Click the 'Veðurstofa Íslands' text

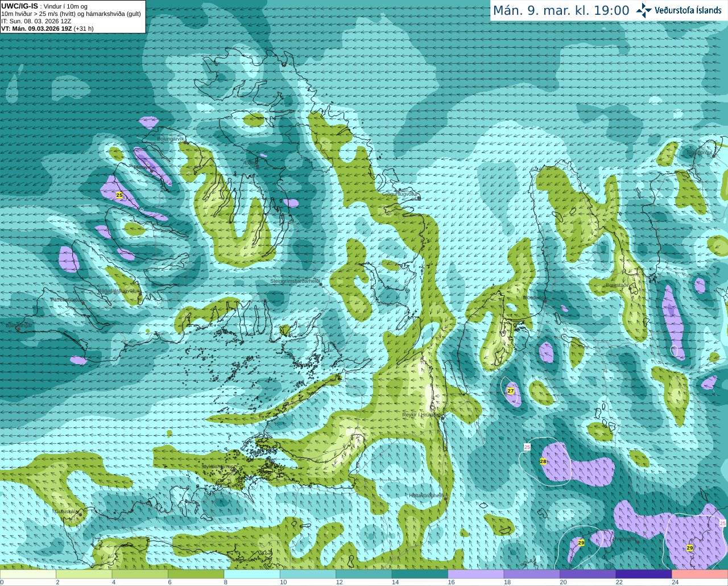[x=688, y=10]
